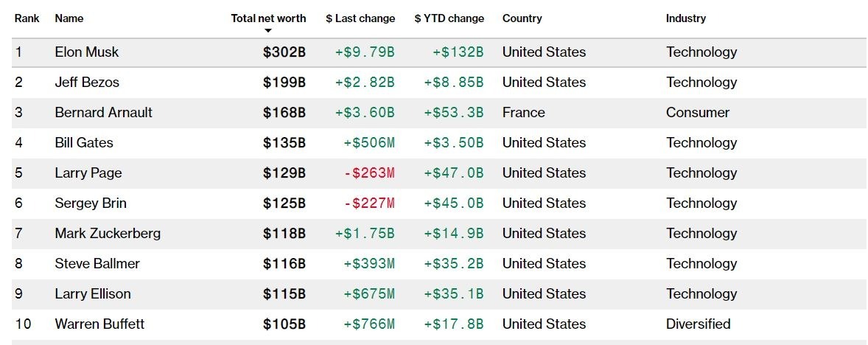Open Jeff Bezos's profile link
This screenshot has width=868, height=345.
point(86,83)
